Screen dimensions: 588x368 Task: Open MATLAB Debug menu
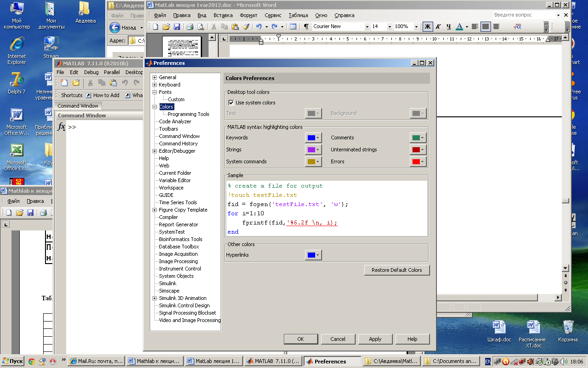click(x=91, y=72)
